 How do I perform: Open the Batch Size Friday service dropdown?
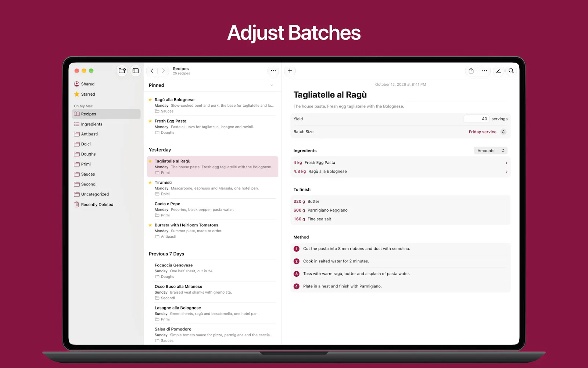click(x=488, y=132)
